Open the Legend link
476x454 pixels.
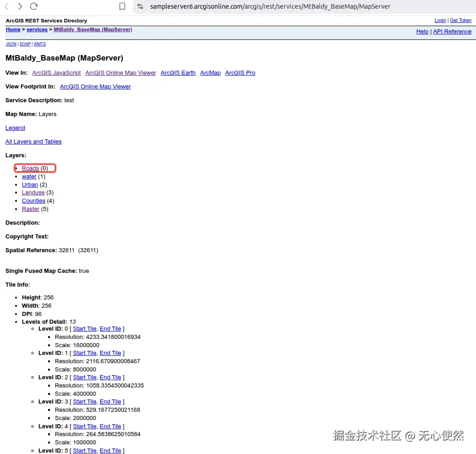click(15, 128)
